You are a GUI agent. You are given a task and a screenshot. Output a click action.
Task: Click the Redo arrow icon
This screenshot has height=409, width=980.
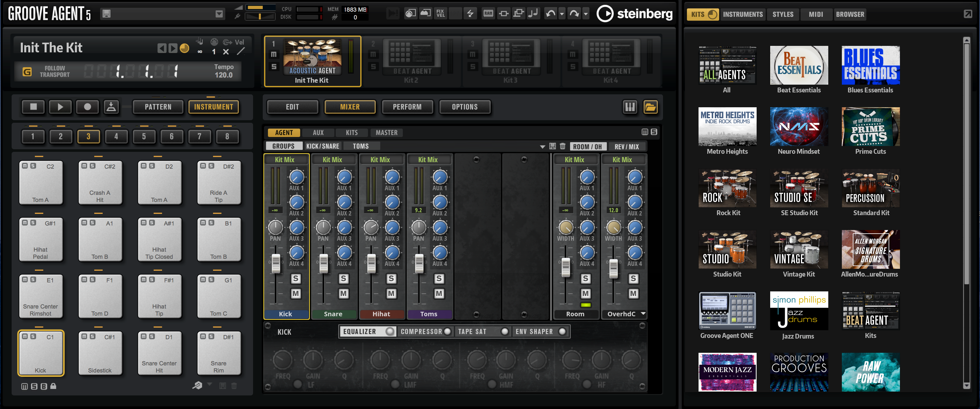point(574,14)
